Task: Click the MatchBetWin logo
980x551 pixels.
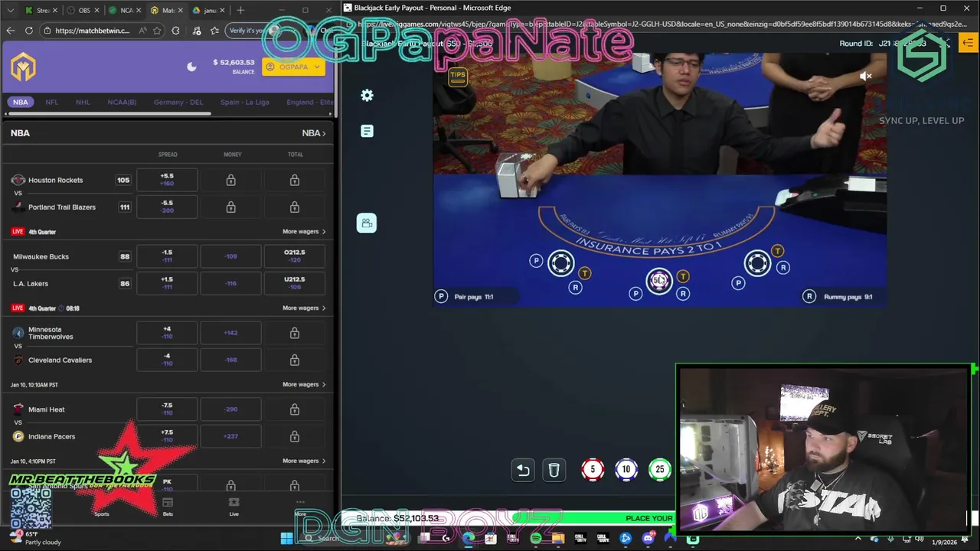Action: 24,67
